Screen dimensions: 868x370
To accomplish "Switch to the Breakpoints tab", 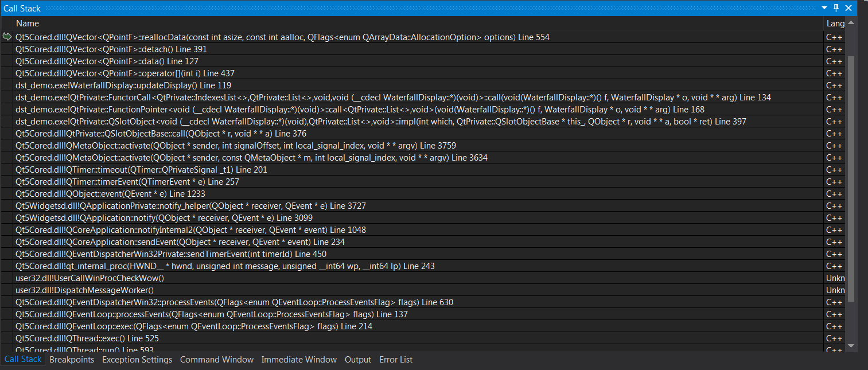I will coord(72,360).
